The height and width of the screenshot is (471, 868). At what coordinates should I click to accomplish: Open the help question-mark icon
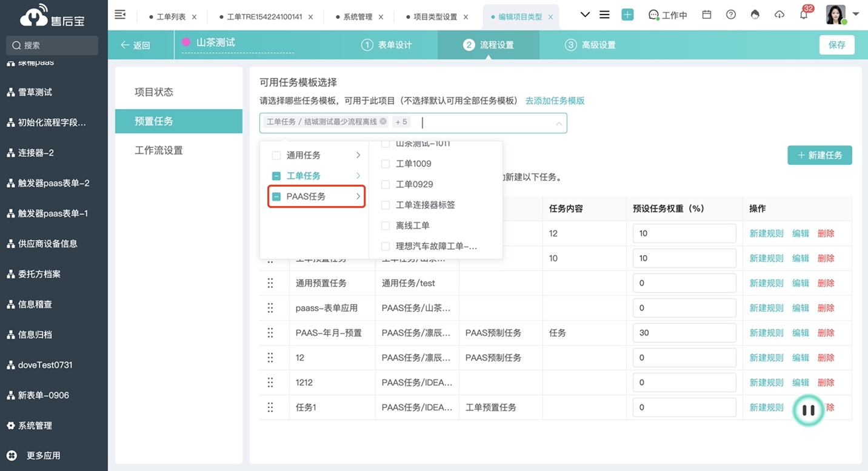[x=731, y=15]
